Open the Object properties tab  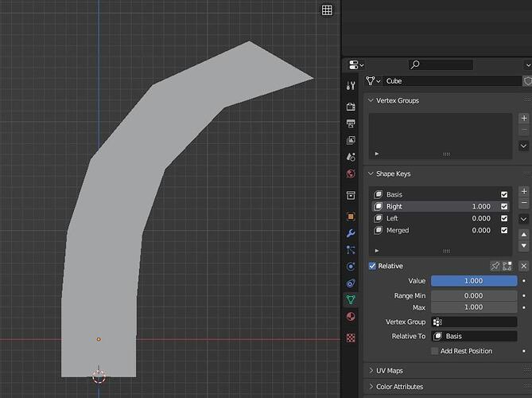[351, 217]
